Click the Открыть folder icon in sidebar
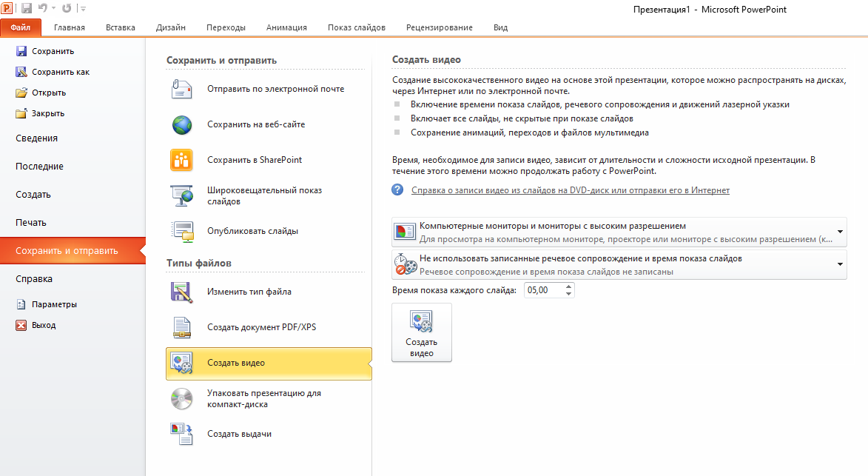 point(21,93)
